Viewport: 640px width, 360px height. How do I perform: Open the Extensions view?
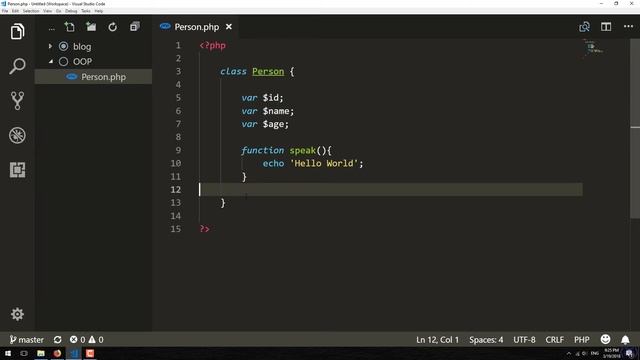[17, 169]
